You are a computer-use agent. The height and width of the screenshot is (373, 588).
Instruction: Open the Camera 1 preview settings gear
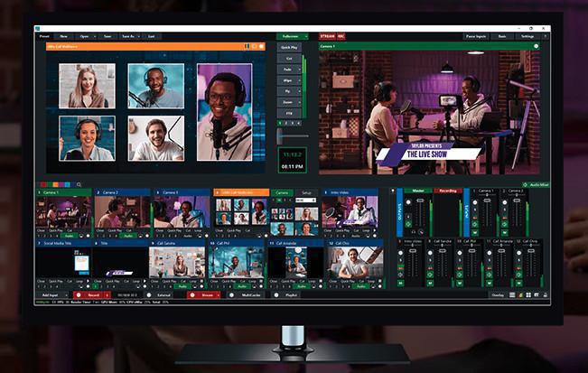[536, 46]
